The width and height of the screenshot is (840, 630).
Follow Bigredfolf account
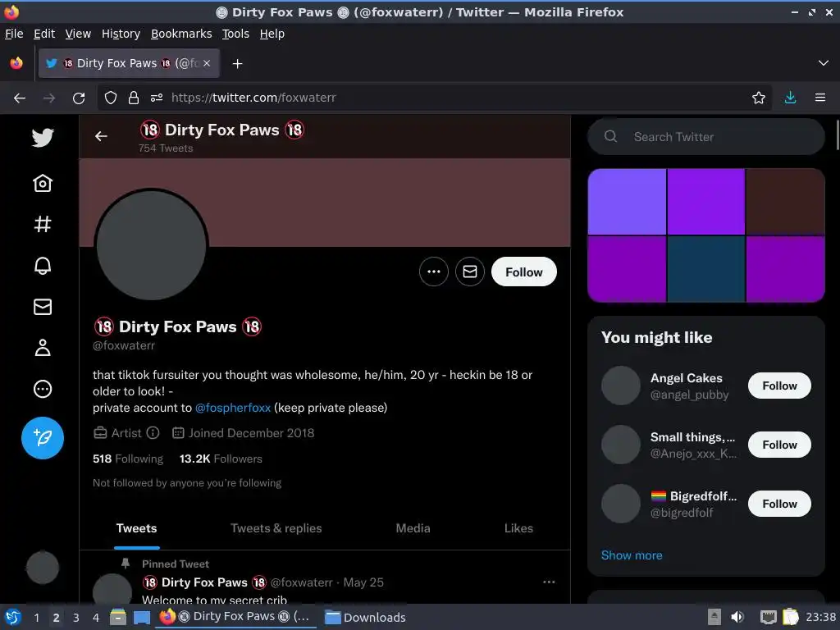(x=779, y=504)
